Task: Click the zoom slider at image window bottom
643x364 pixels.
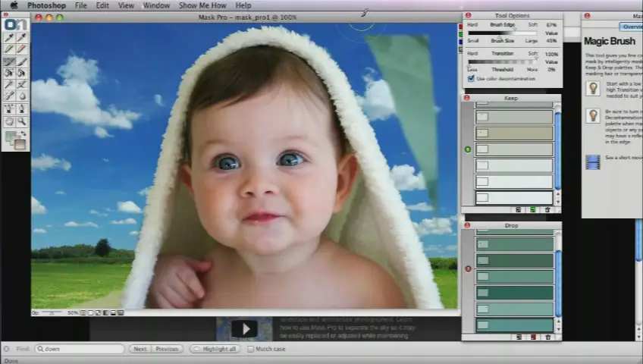Action: click(x=52, y=312)
